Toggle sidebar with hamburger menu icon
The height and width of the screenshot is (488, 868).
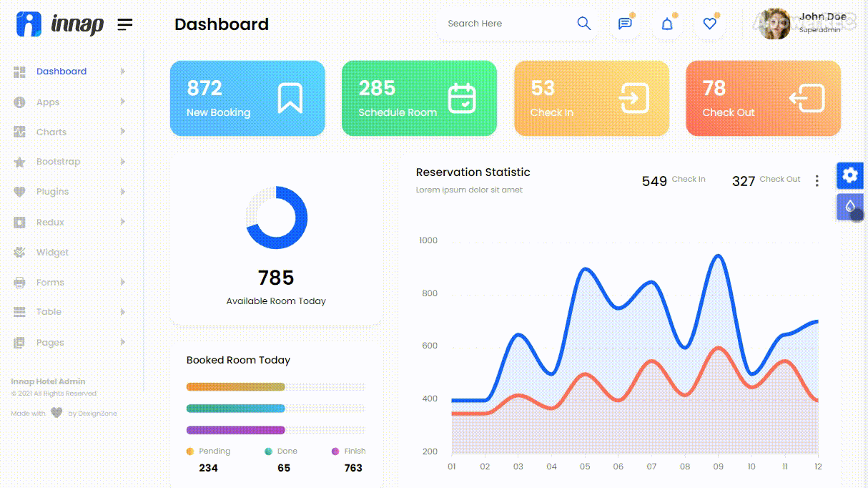click(x=125, y=24)
